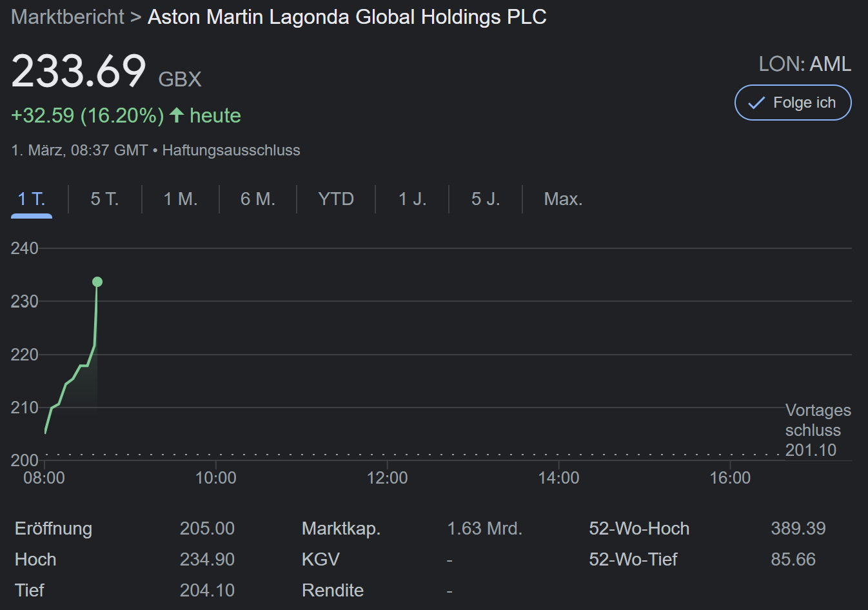Select the Max. range tab

(x=563, y=199)
